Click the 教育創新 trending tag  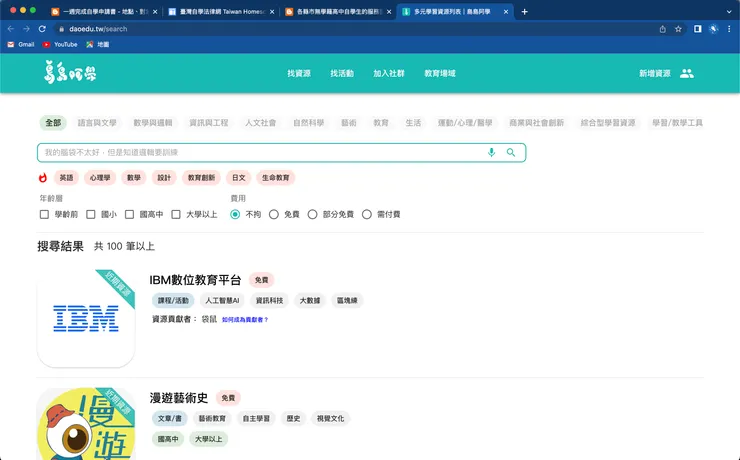pos(201,178)
